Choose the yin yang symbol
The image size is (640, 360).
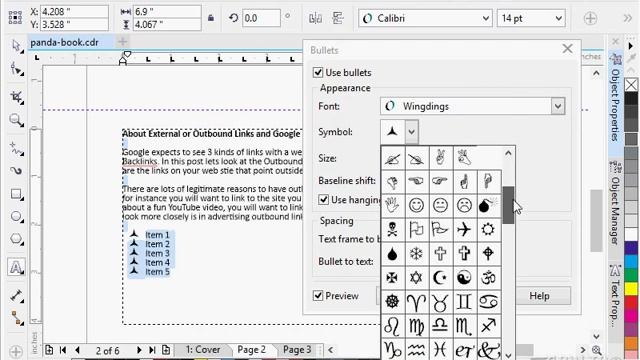(464, 278)
